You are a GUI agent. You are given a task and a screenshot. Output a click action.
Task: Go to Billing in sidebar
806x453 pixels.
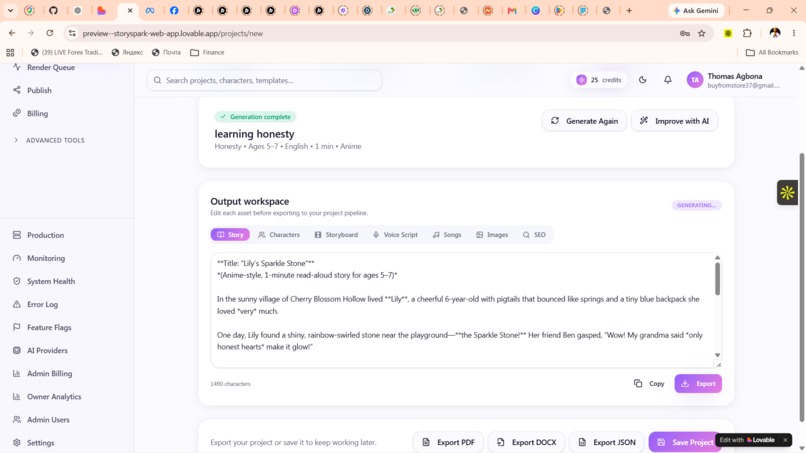pyautogui.click(x=30, y=113)
